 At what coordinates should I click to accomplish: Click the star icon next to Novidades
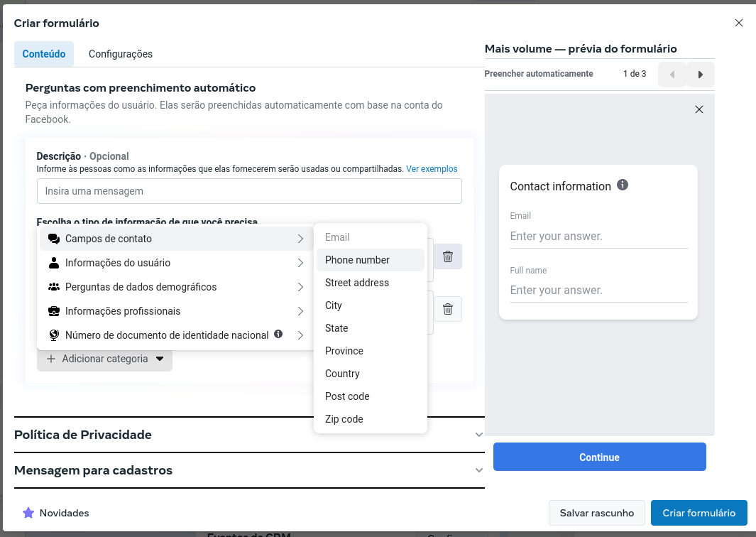point(28,513)
